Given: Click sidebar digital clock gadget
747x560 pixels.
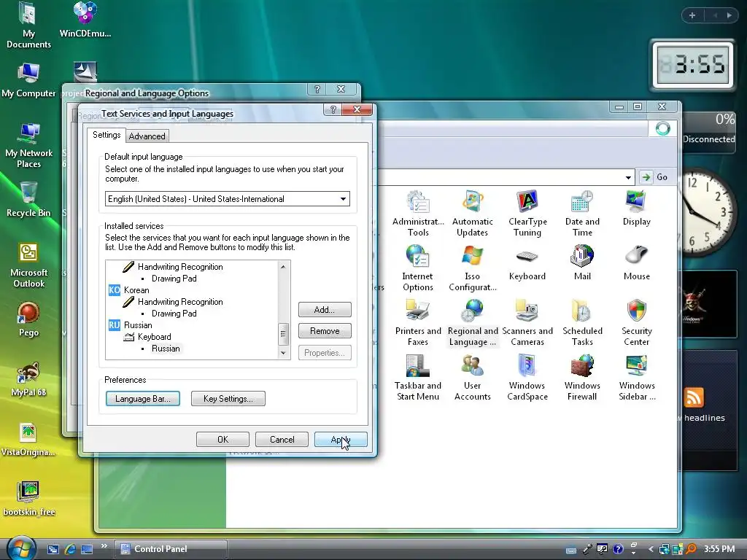Looking at the screenshot, I should (693, 65).
